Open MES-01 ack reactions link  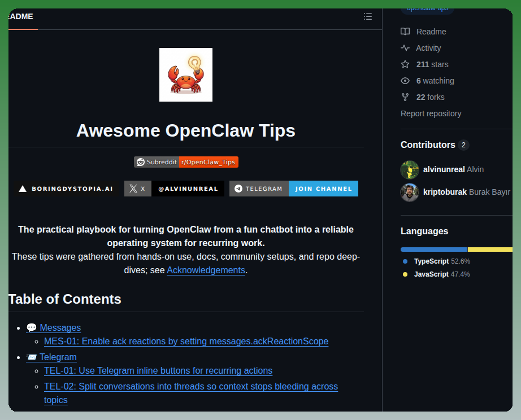(186, 342)
